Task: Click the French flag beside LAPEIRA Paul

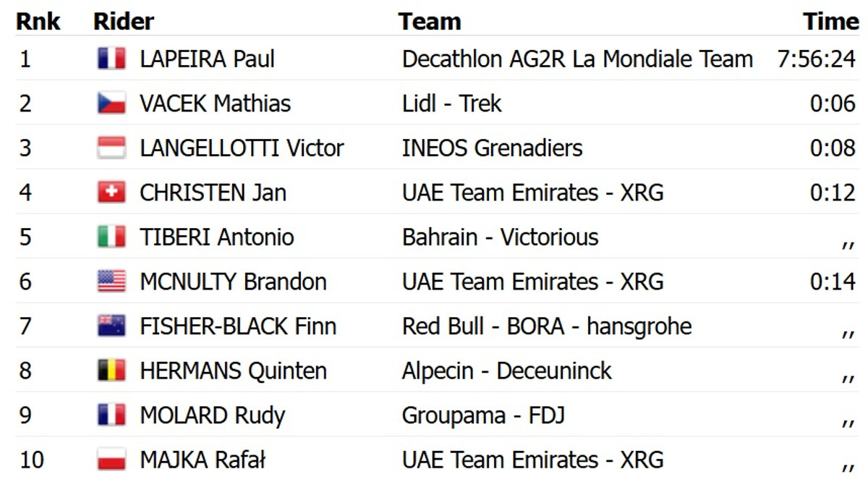Action: pos(111,59)
